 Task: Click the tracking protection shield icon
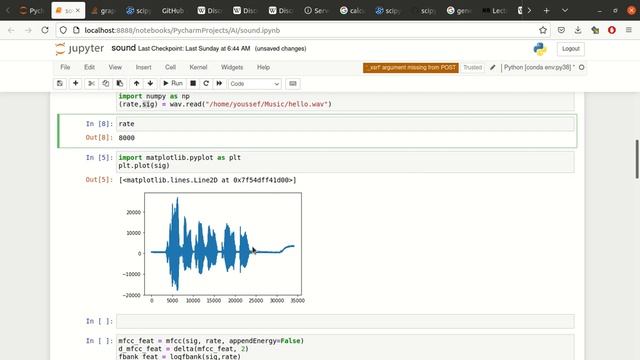[x=63, y=30]
